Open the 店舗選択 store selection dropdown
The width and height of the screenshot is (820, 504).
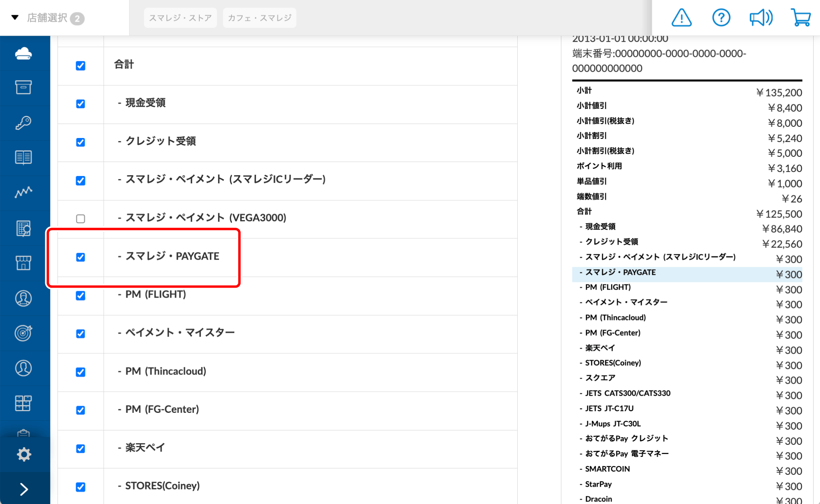(x=48, y=18)
